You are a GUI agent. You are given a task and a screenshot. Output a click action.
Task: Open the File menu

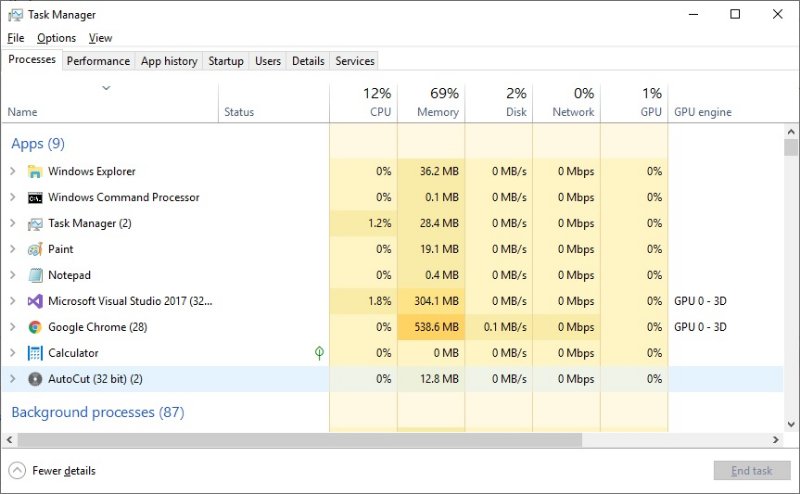(16, 38)
